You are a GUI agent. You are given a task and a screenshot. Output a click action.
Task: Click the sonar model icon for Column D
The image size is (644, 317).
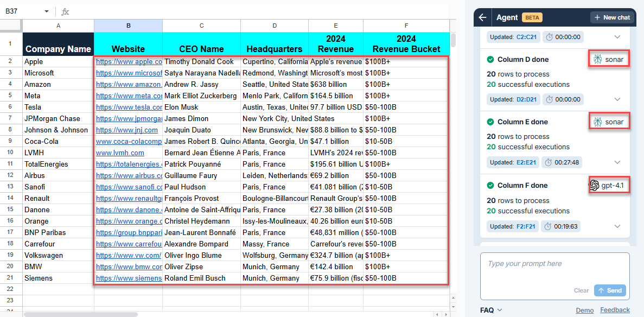(x=598, y=59)
